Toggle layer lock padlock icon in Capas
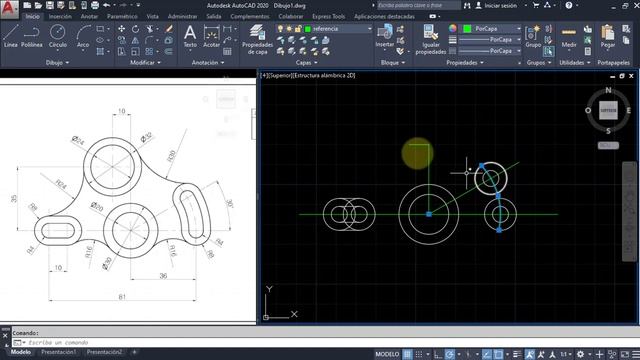 (x=298, y=29)
